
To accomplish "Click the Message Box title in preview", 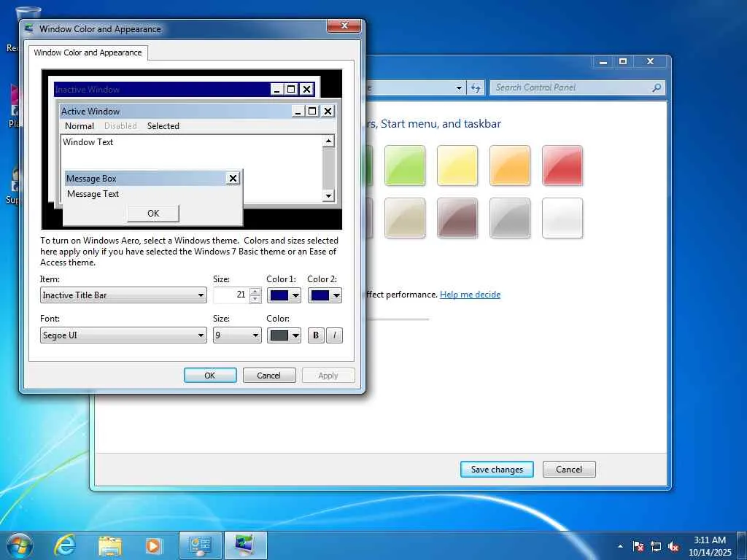I will [x=91, y=179].
